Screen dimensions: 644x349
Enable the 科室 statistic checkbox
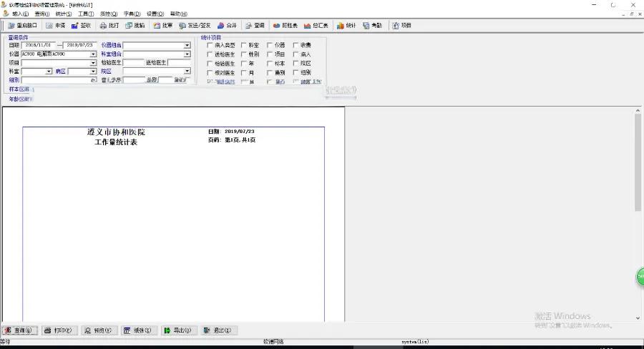point(243,45)
